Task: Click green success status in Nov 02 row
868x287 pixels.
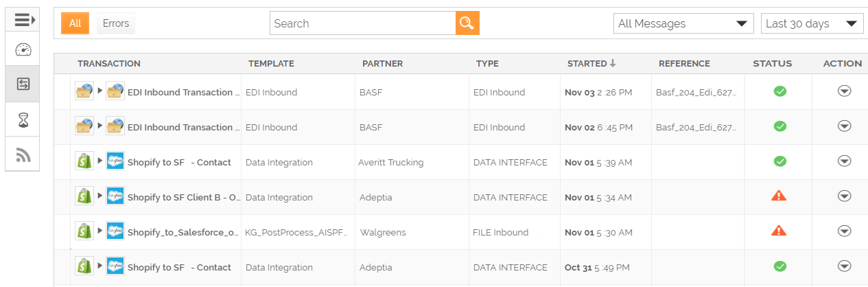Action: pyautogui.click(x=779, y=126)
